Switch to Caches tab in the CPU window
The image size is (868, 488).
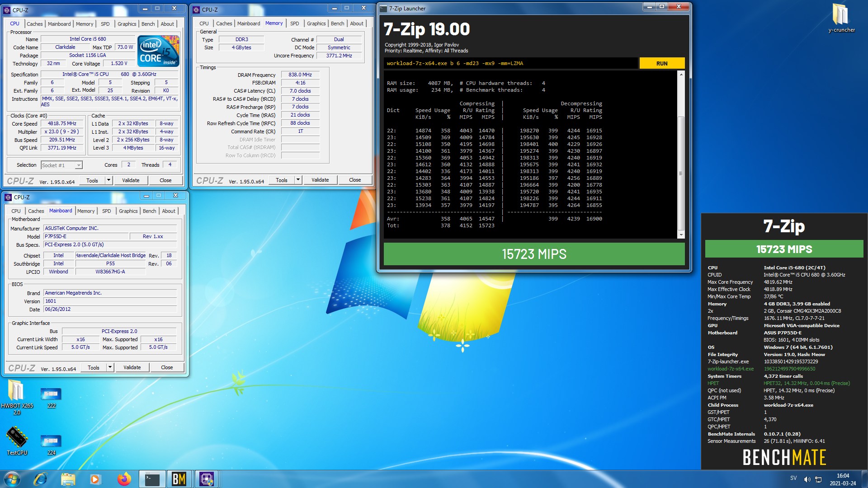34,24
